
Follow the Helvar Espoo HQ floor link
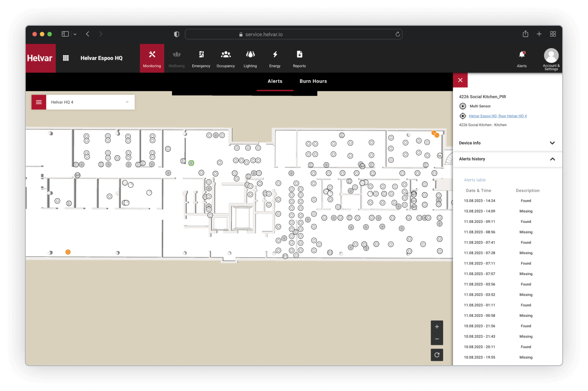pyautogui.click(x=497, y=116)
